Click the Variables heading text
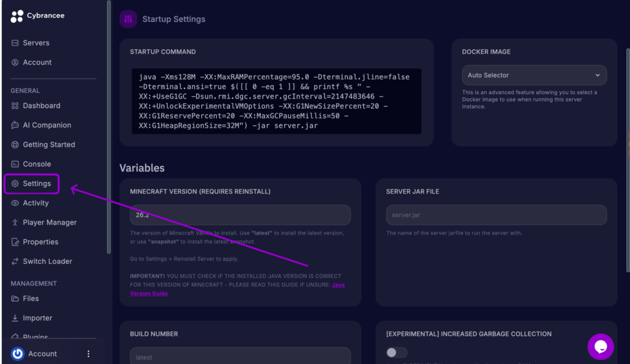This screenshot has height=364, width=630. coord(142,168)
